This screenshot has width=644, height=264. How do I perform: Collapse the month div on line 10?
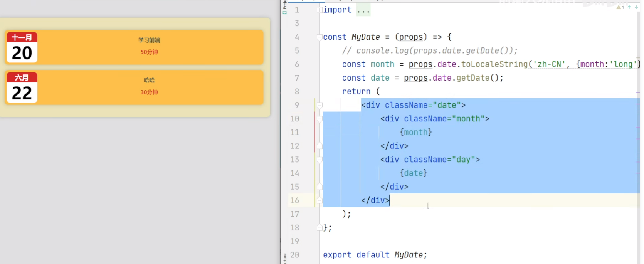pyautogui.click(x=319, y=119)
